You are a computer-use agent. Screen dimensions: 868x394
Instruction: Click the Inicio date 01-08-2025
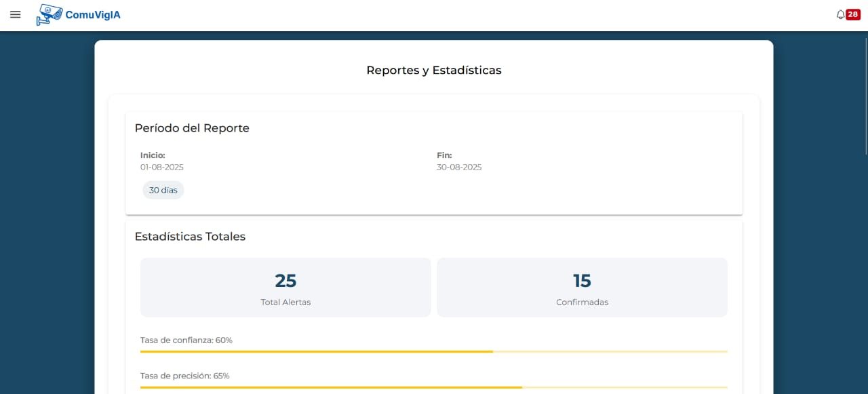(162, 167)
